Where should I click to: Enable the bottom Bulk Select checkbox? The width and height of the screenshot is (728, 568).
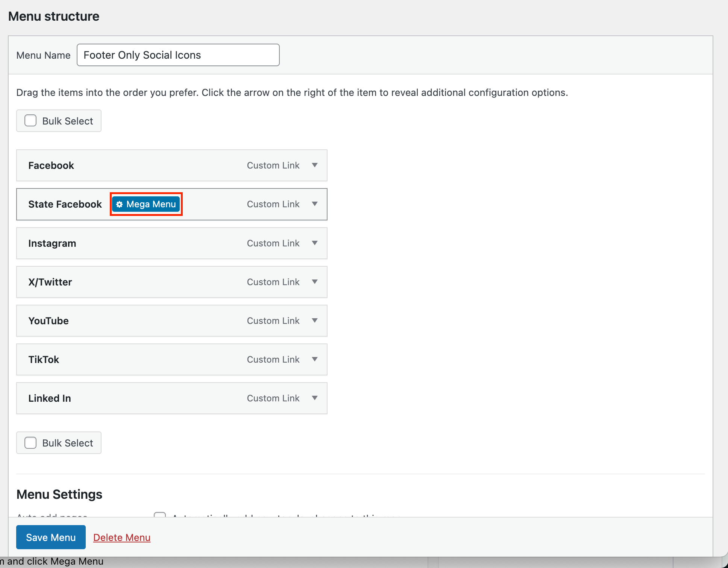[x=30, y=443]
